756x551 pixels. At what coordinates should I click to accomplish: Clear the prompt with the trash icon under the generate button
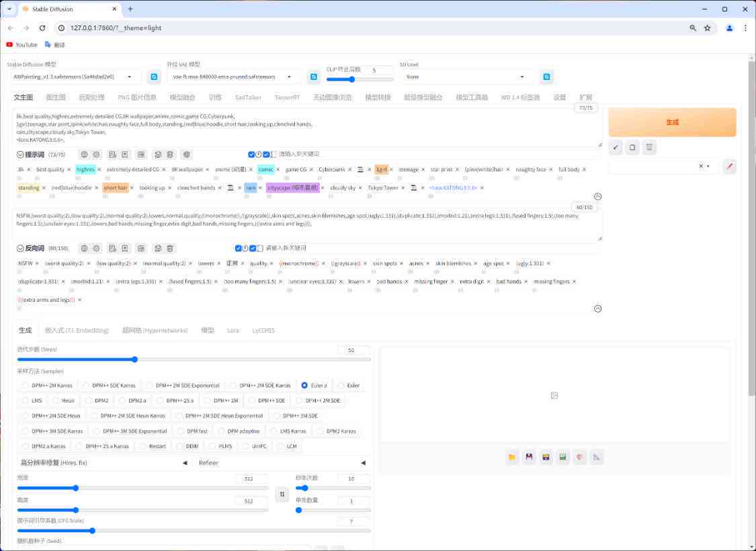pyautogui.click(x=649, y=148)
